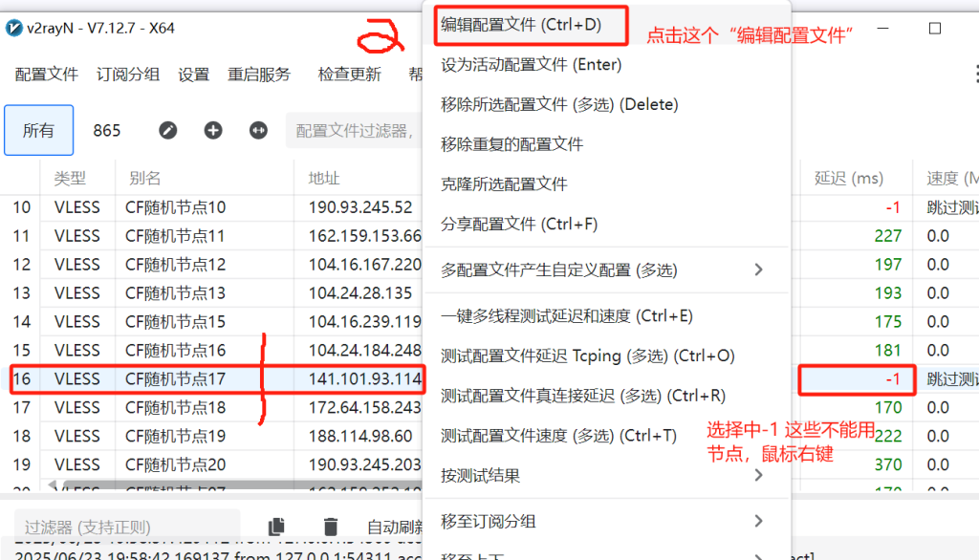Click latency value 197
The width and height of the screenshot is (979, 560).
click(888, 265)
